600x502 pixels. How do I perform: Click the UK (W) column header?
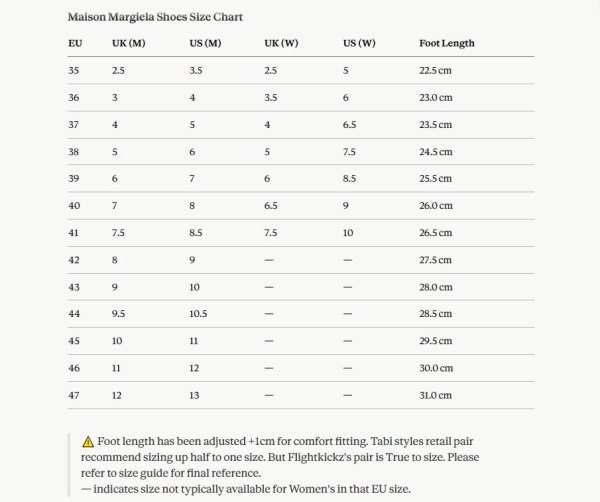281,43
